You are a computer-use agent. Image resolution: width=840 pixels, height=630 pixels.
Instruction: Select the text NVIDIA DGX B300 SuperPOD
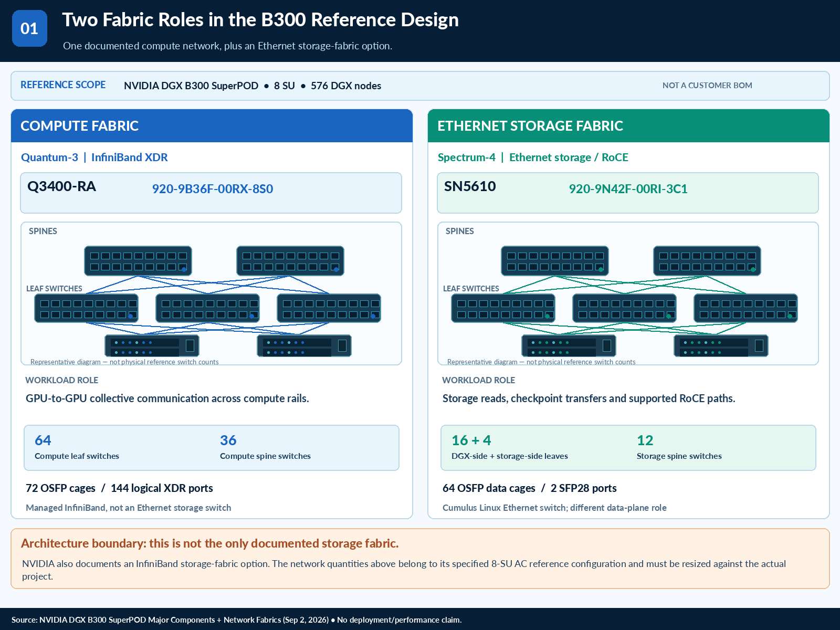191,86
